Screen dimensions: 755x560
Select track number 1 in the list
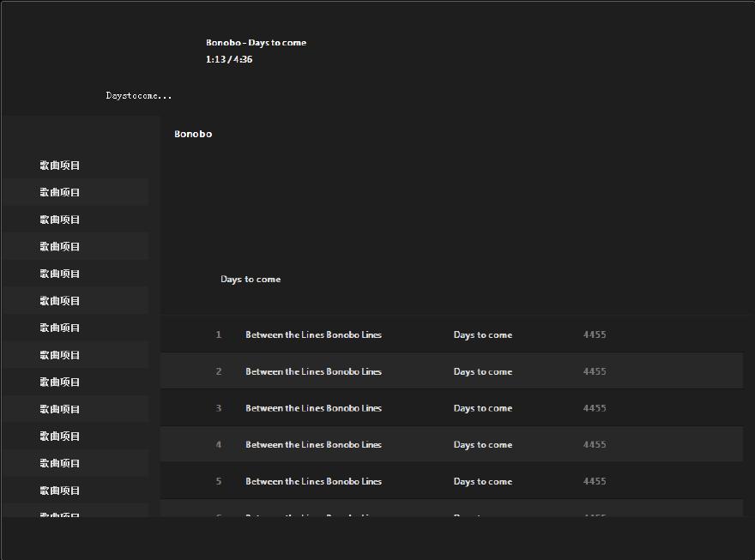click(x=219, y=334)
